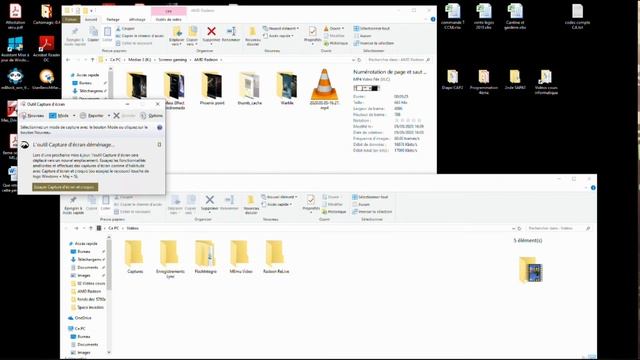This screenshot has height=360, width=640.
Task: Switch to Accueil tab in AMD Radeon window
Action: click(91, 19)
